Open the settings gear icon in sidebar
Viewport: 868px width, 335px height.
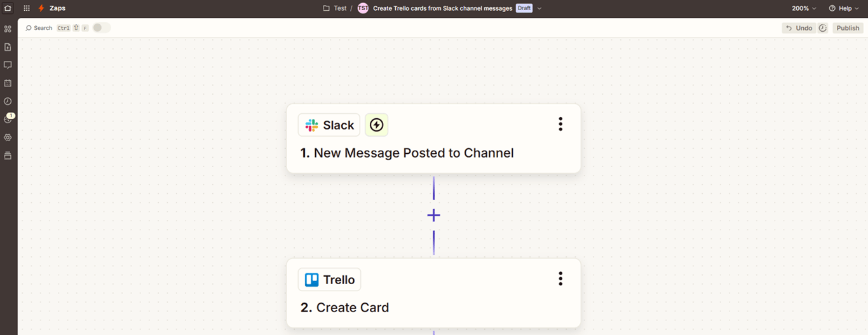[8, 137]
